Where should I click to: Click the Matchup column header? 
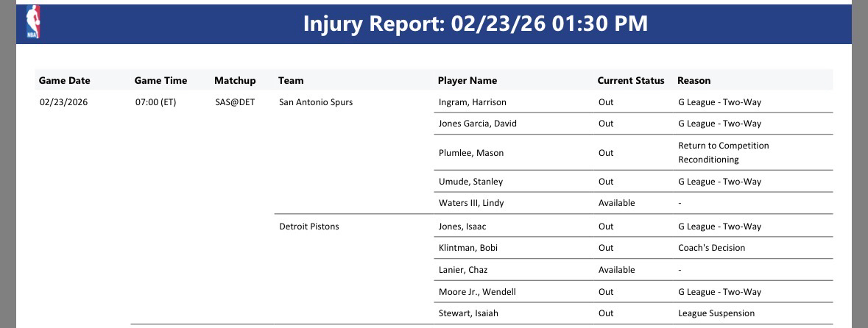tap(235, 81)
